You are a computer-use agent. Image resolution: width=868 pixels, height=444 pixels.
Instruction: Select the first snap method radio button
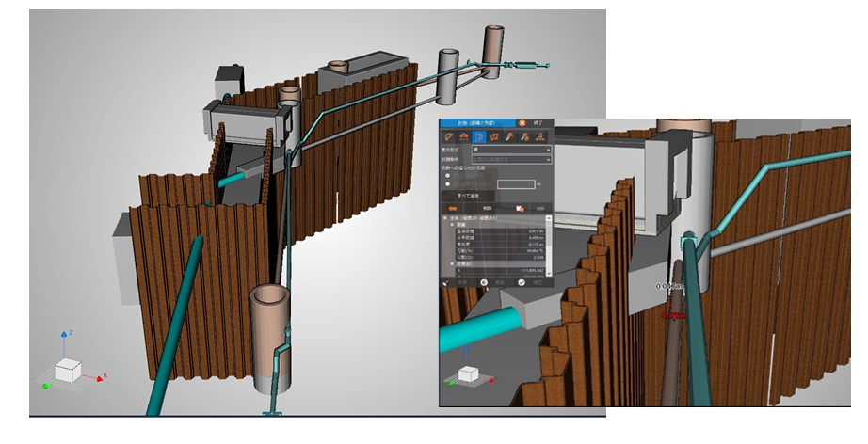tap(448, 174)
